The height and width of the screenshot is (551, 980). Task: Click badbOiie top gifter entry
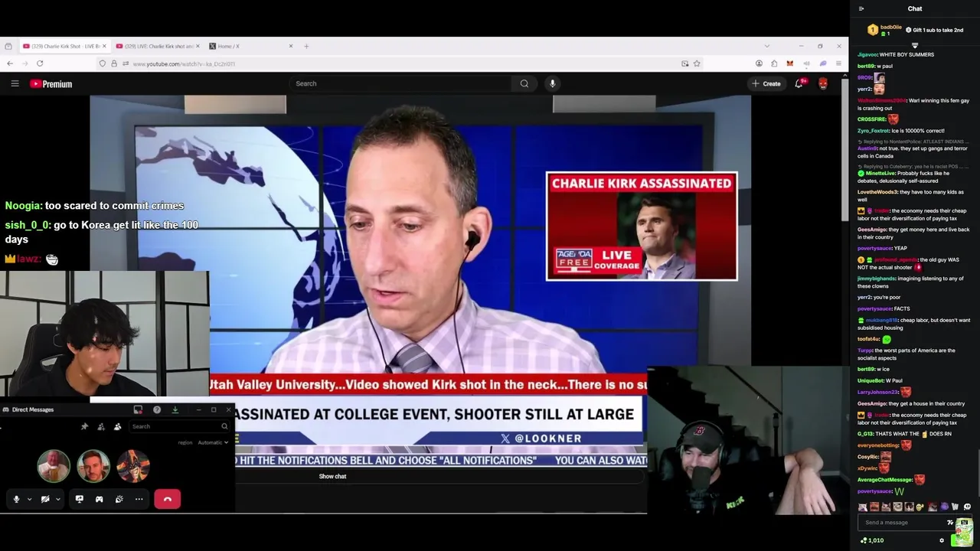point(884,30)
